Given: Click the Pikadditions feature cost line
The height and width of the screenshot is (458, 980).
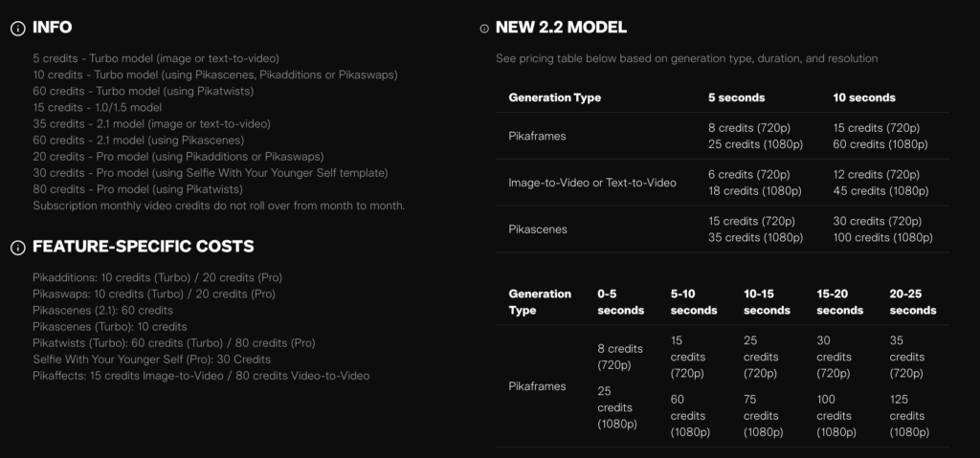Looking at the screenshot, I should [x=157, y=277].
